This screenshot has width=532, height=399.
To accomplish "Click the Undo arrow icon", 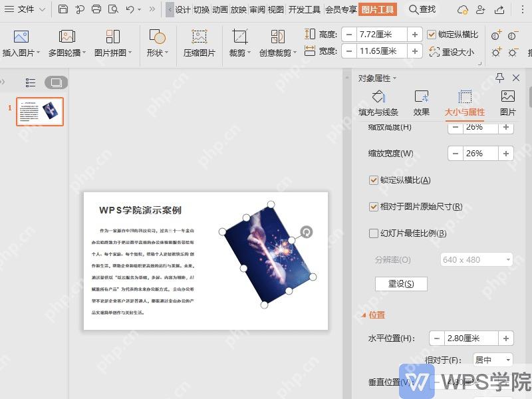I will click(130, 9).
